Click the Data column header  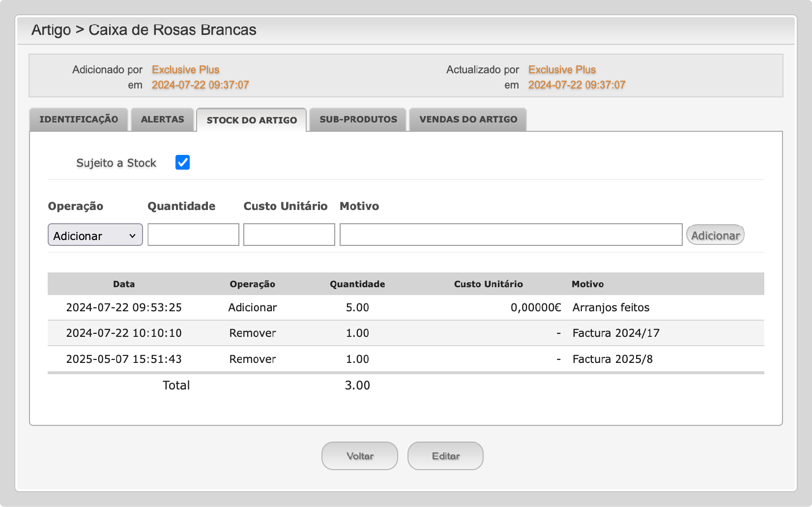point(124,284)
